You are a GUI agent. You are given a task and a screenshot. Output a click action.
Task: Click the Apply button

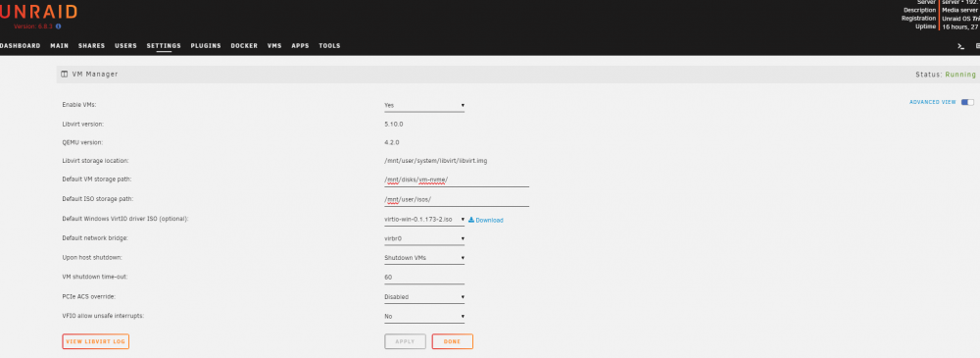click(x=405, y=341)
